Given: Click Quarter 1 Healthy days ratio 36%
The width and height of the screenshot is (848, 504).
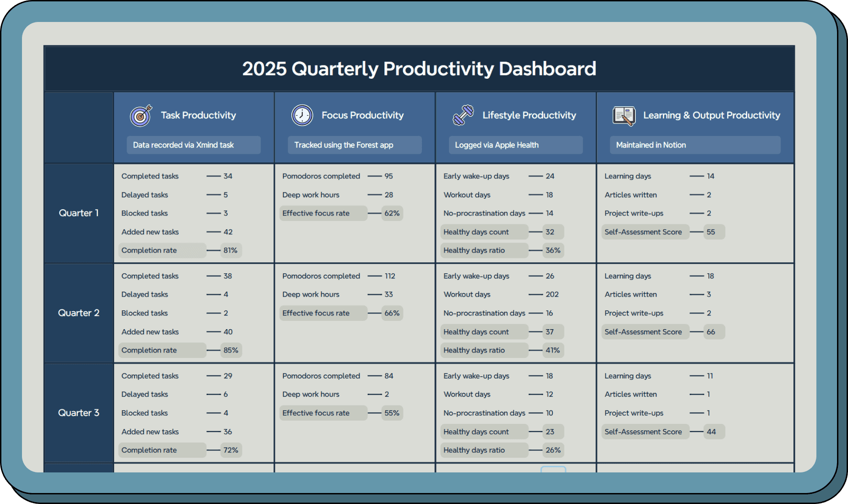Looking at the screenshot, I should [553, 250].
